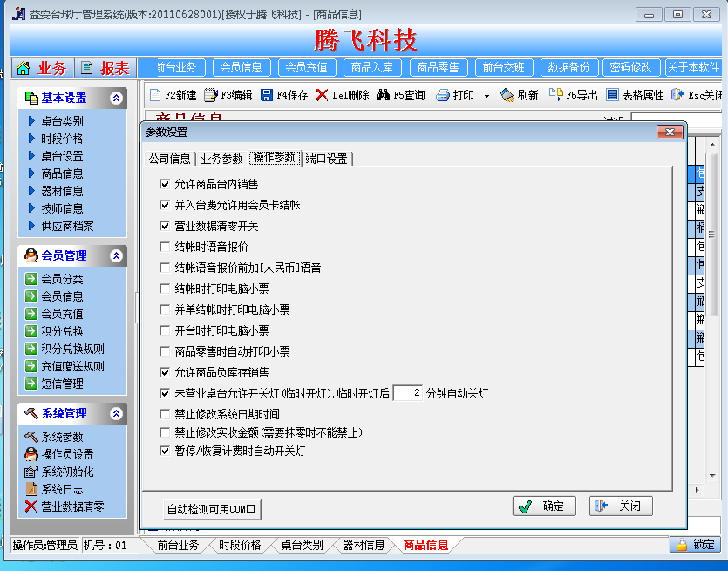Click the F4保存 floppy disk icon
The height and width of the screenshot is (571, 728).
tap(267, 95)
